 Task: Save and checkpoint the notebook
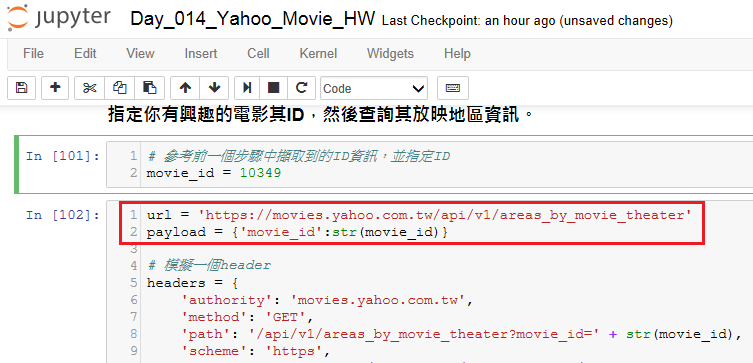point(21,88)
